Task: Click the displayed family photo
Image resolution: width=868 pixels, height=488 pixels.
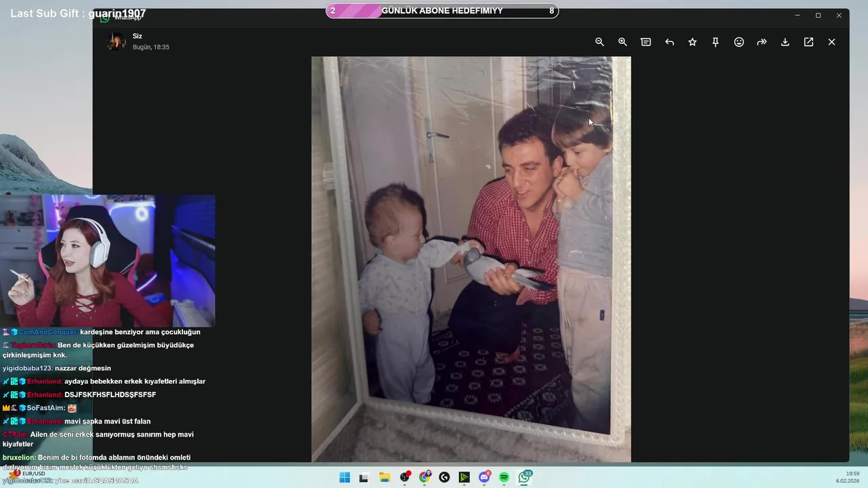Action: pos(471,259)
